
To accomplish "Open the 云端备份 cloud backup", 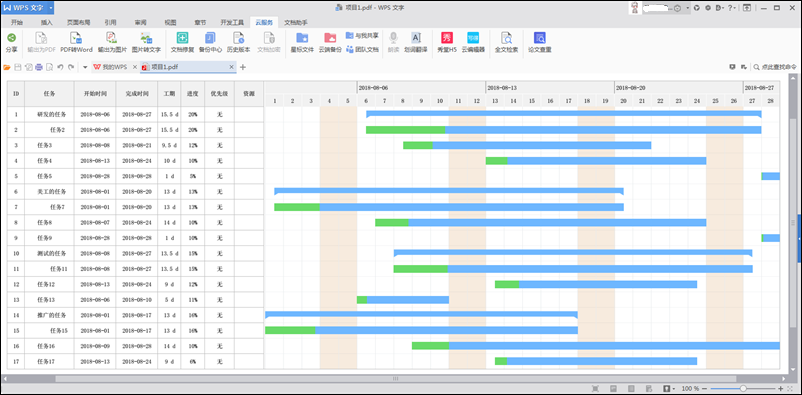I will (330, 42).
